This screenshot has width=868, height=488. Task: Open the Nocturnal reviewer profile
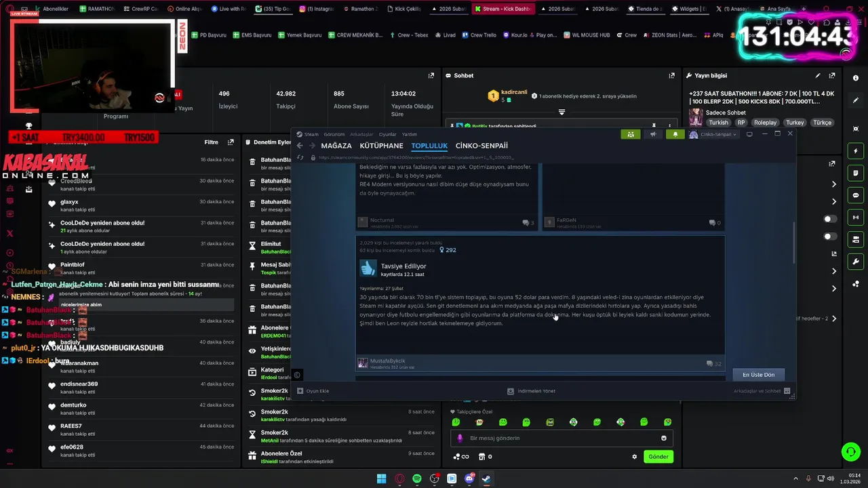(382, 220)
